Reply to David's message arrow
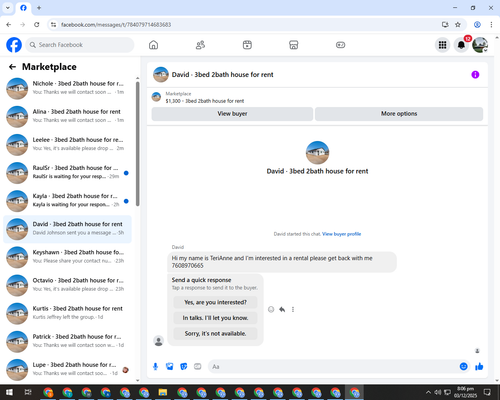 (282, 309)
